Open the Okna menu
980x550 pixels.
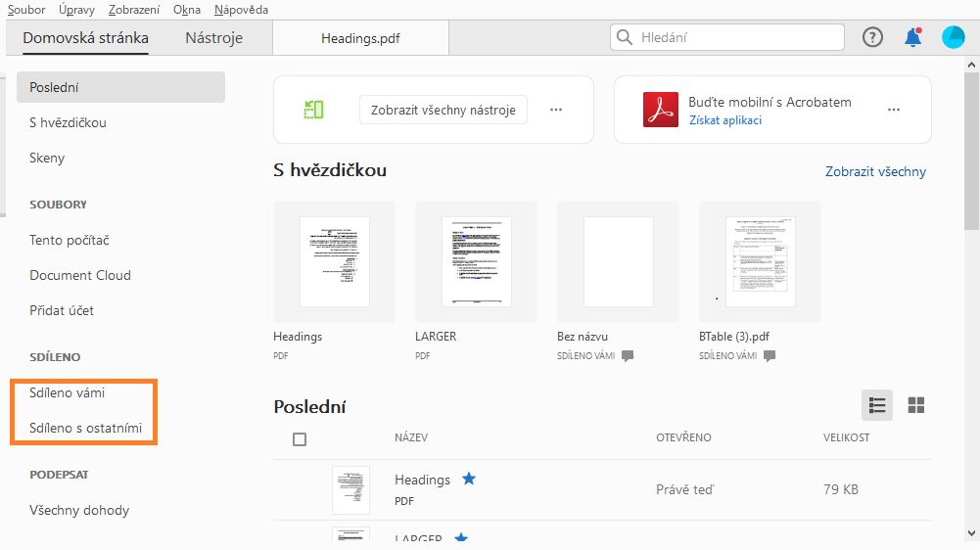point(187,10)
